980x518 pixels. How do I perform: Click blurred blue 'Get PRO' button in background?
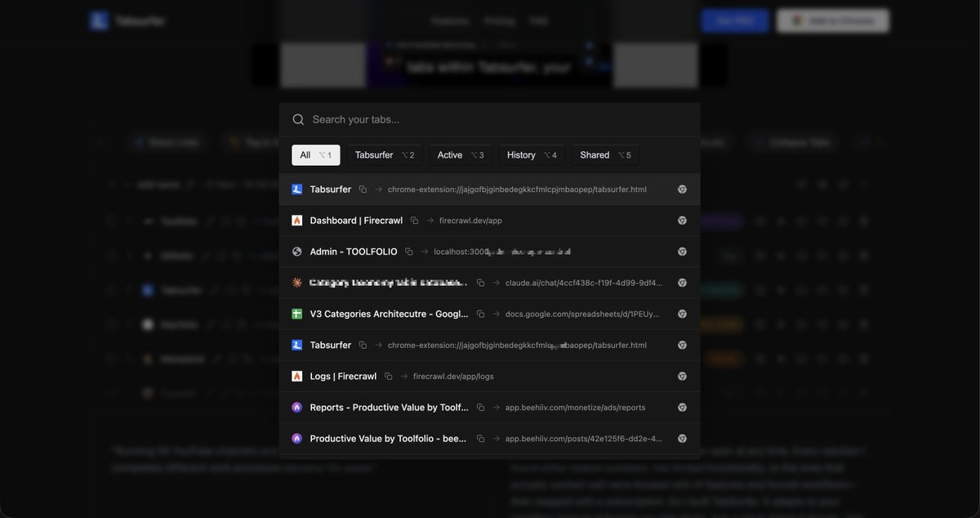(x=735, y=21)
